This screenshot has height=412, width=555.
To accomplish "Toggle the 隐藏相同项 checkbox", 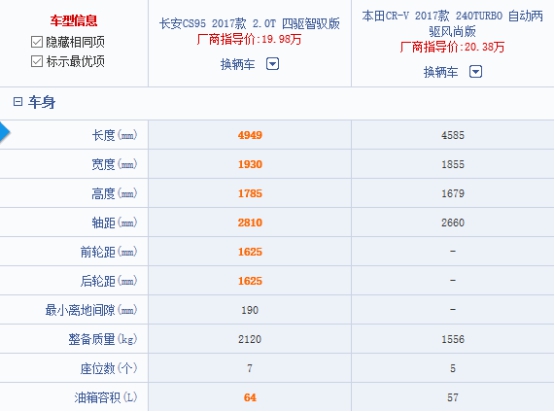I will coord(37,42).
